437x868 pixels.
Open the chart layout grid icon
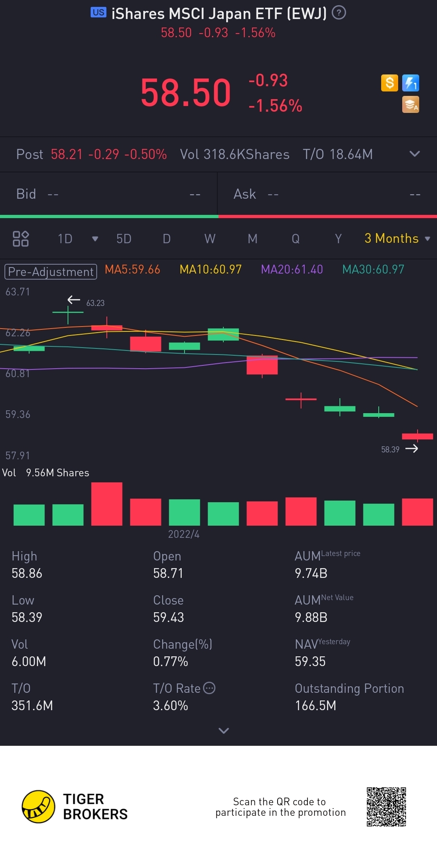[21, 239]
